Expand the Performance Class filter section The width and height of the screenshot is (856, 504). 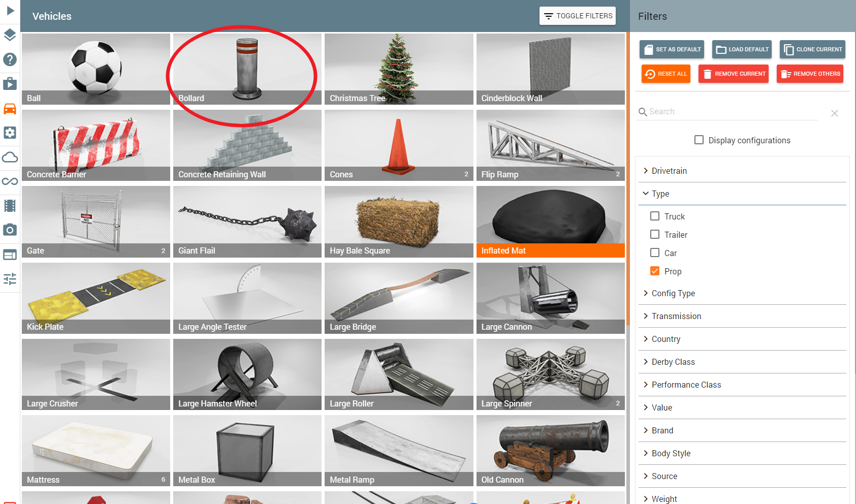(742, 385)
